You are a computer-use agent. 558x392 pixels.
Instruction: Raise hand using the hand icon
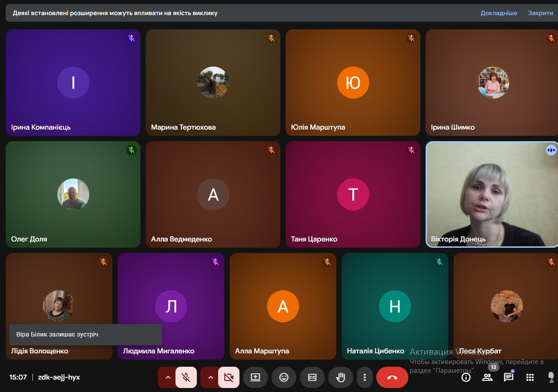340,377
